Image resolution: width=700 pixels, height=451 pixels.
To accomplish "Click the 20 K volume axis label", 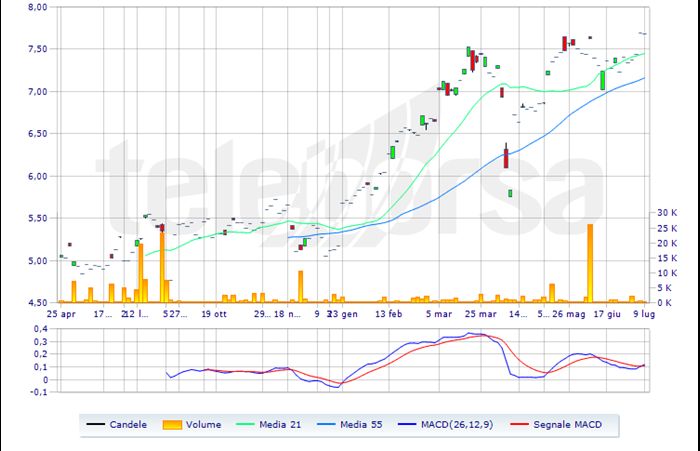I will 667,243.
